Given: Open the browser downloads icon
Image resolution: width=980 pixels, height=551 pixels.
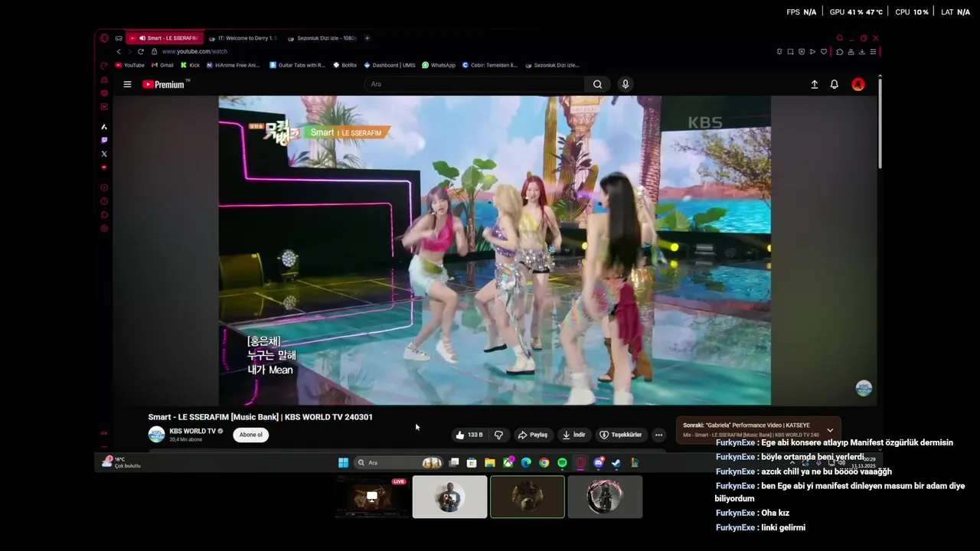Looking at the screenshot, I should coord(862,51).
